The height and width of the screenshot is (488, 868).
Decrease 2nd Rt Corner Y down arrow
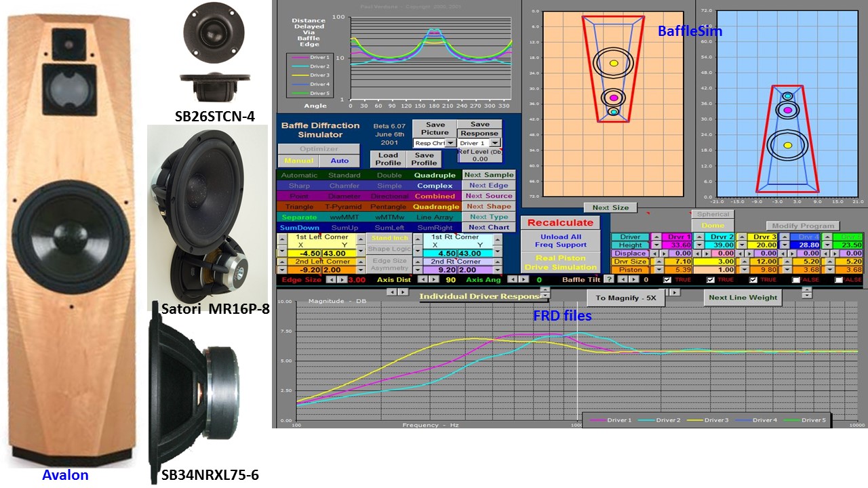[x=498, y=270]
